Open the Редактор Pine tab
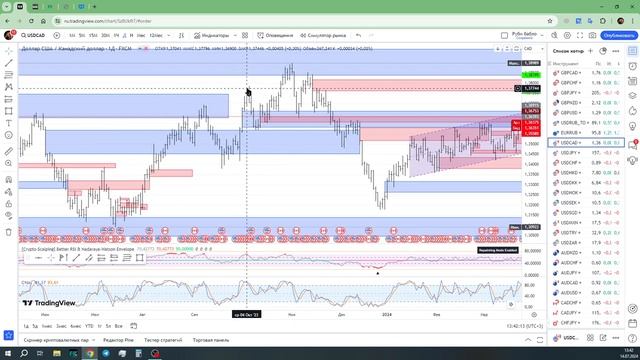640x360 pixels. pyautogui.click(x=118, y=340)
